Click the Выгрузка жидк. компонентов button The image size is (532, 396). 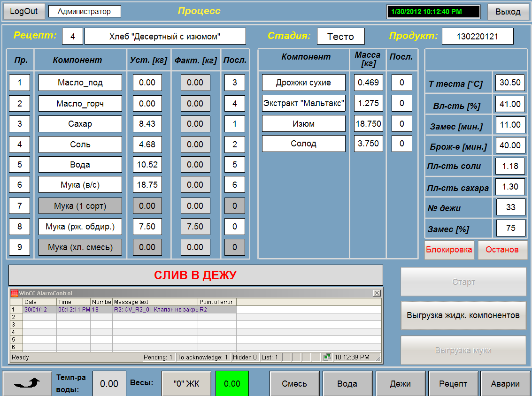463,315
